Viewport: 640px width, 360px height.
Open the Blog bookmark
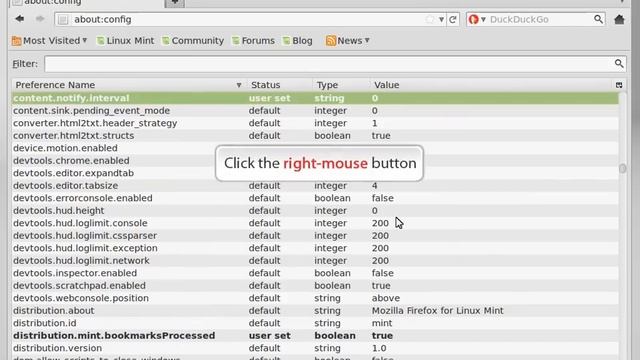(297, 40)
